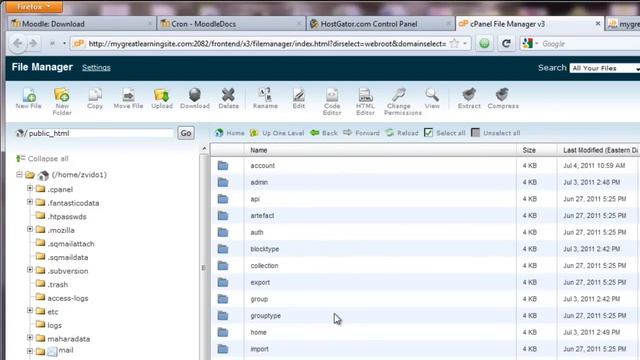Image resolution: width=640 pixels, height=360 pixels.
Task: Switch to HostGator.com Control Panel tab
Action: coord(380,24)
